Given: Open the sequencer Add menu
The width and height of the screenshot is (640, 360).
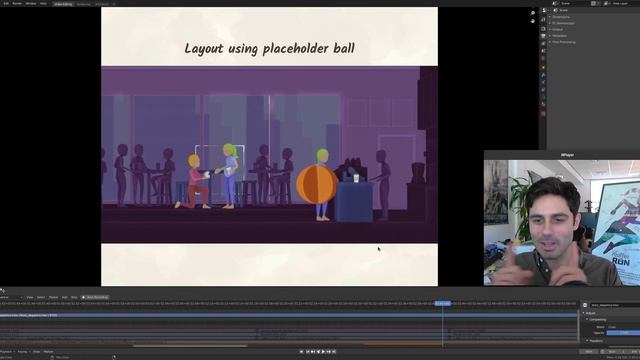Looking at the screenshot, I should (x=64, y=297).
